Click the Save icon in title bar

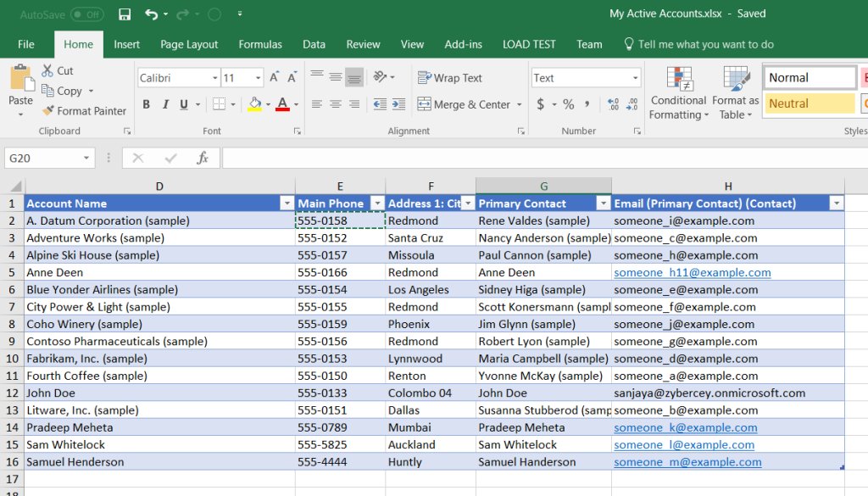point(125,14)
